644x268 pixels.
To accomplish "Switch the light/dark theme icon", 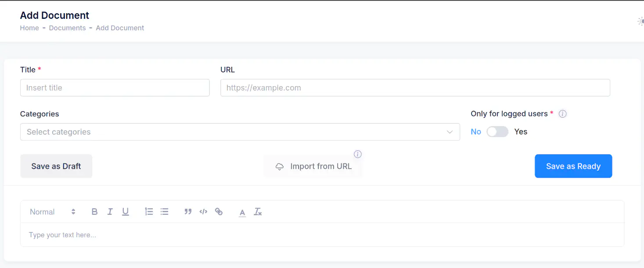I will pos(640,21).
